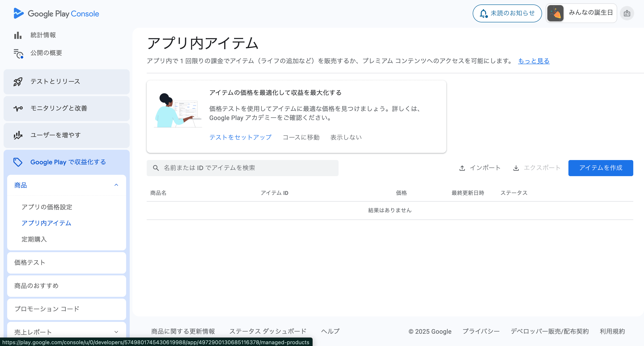Image resolution: width=644 pixels, height=346 pixels.
Task: Open 商品に関する更新情報 footer link
Action: pyautogui.click(x=183, y=331)
